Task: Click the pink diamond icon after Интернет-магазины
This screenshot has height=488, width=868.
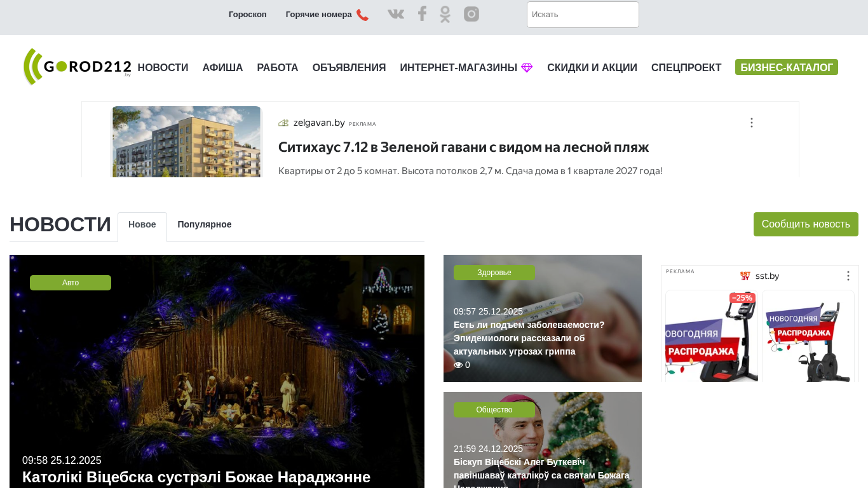Action: tap(527, 68)
